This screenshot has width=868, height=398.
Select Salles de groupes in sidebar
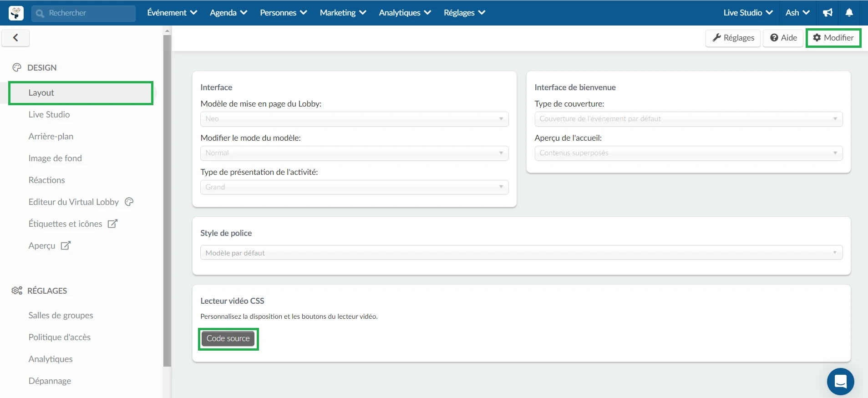pyautogui.click(x=61, y=316)
